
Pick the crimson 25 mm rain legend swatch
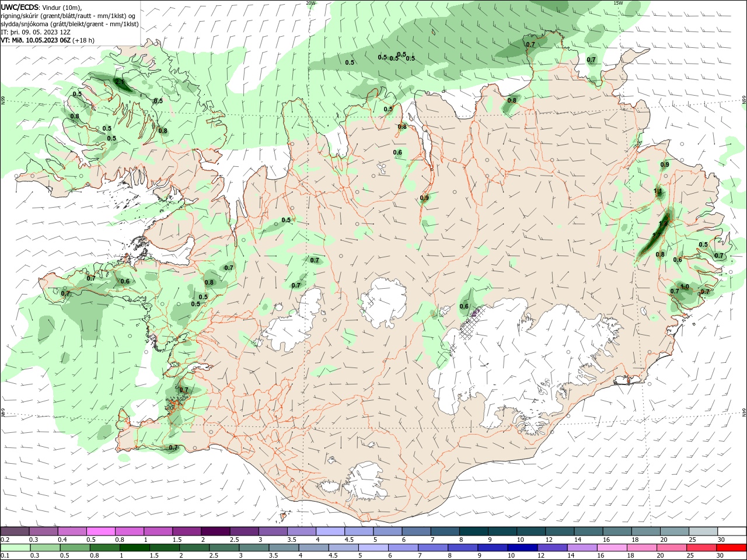(702, 548)
